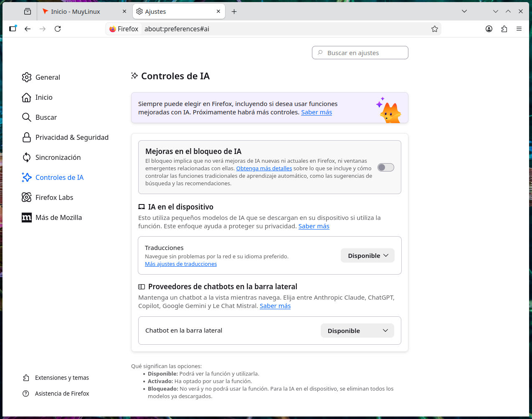The height and width of the screenshot is (419, 532).
Task: Click the back arrow button
Action: (x=28, y=29)
